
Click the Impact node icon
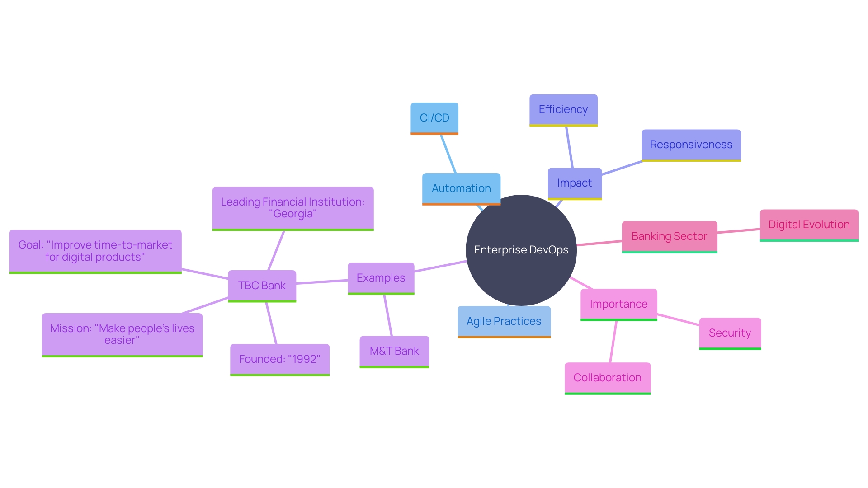pyautogui.click(x=574, y=183)
